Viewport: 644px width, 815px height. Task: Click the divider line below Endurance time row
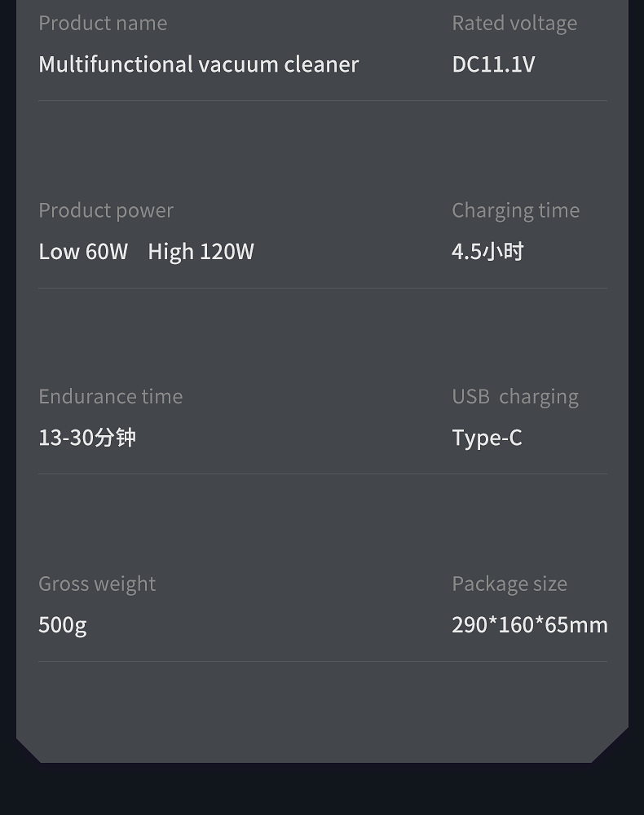(323, 474)
